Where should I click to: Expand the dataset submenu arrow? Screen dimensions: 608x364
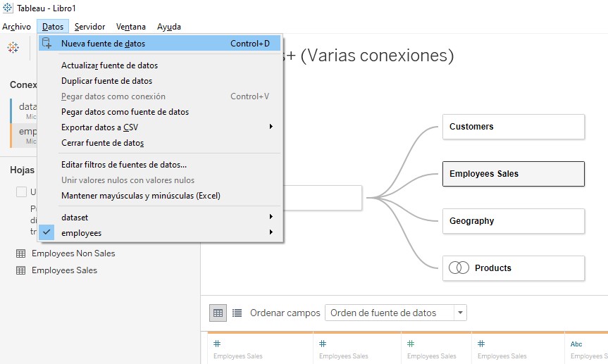(x=271, y=217)
